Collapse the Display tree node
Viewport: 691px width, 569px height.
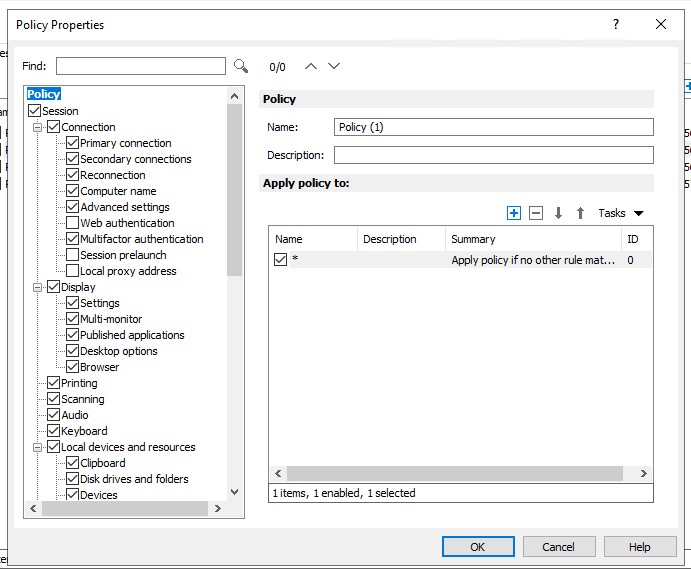[x=39, y=287]
